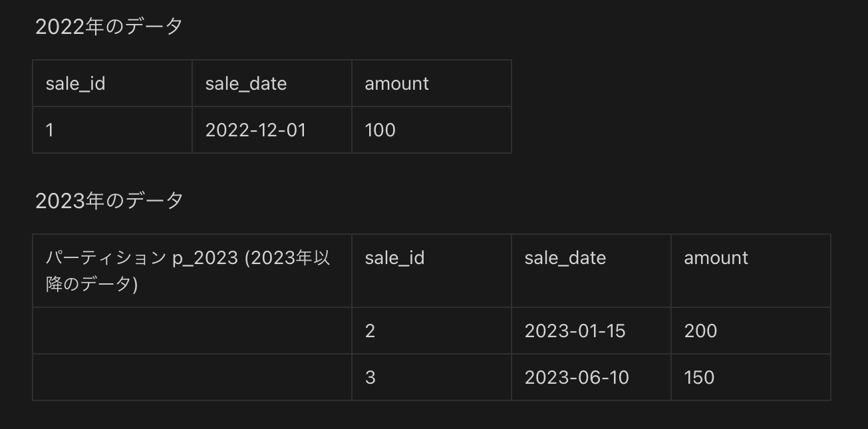Viewport: 868px width, 429px height.
Task: Click sale_id header in the 2023 table
Action: [394, 258]
